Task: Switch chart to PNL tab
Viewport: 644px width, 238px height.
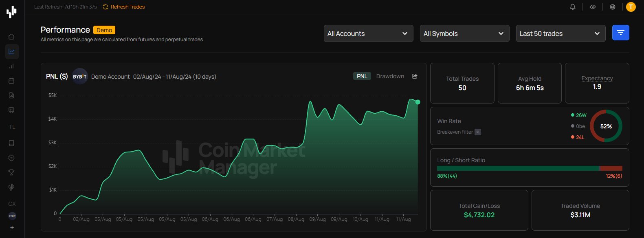Action: pos(362,76)
